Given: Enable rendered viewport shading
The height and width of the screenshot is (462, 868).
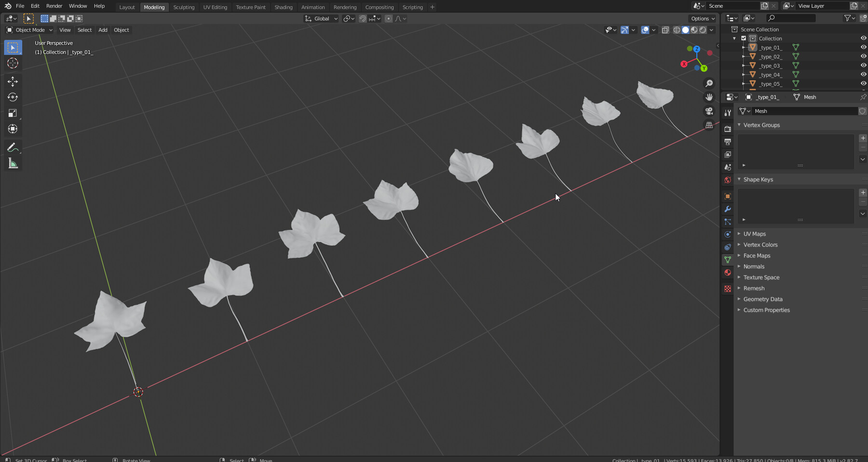Looking at the screenshot, I should (703, 30).
